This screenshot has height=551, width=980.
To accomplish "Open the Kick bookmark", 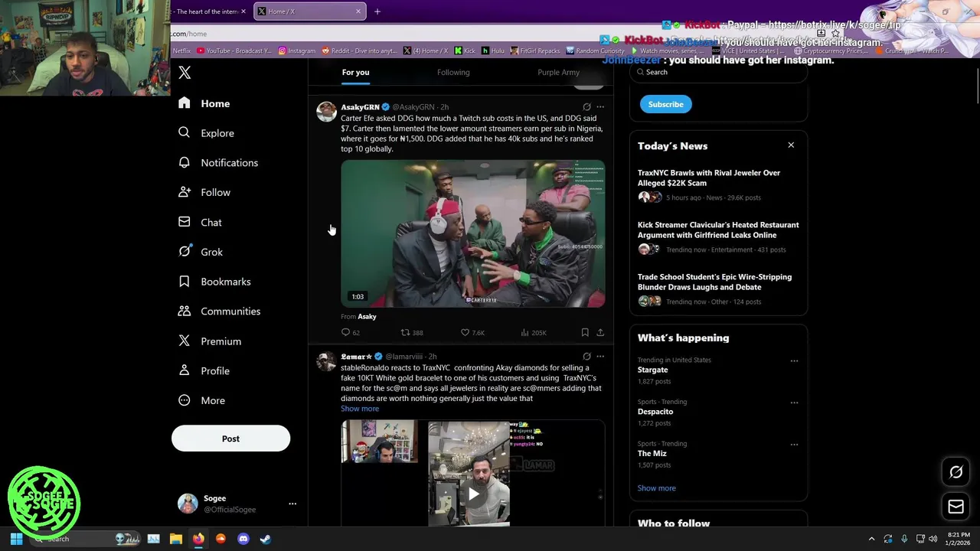I will point(465,51).
